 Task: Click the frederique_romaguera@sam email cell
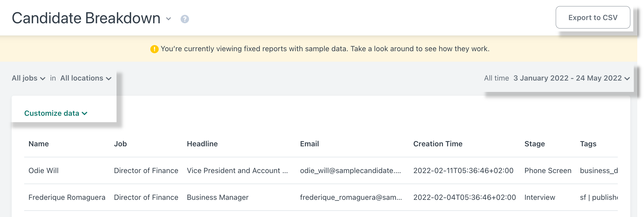(x=351, y=197)
